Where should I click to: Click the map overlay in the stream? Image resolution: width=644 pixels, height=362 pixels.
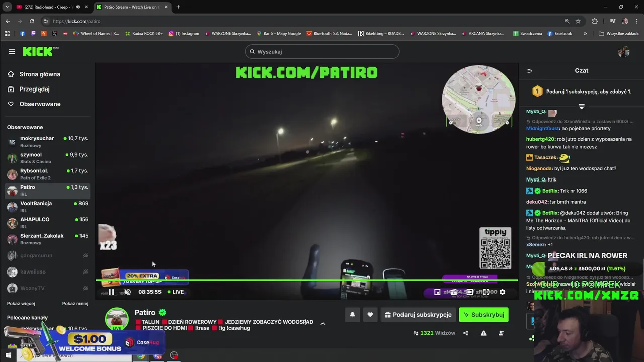click(478, 99)
